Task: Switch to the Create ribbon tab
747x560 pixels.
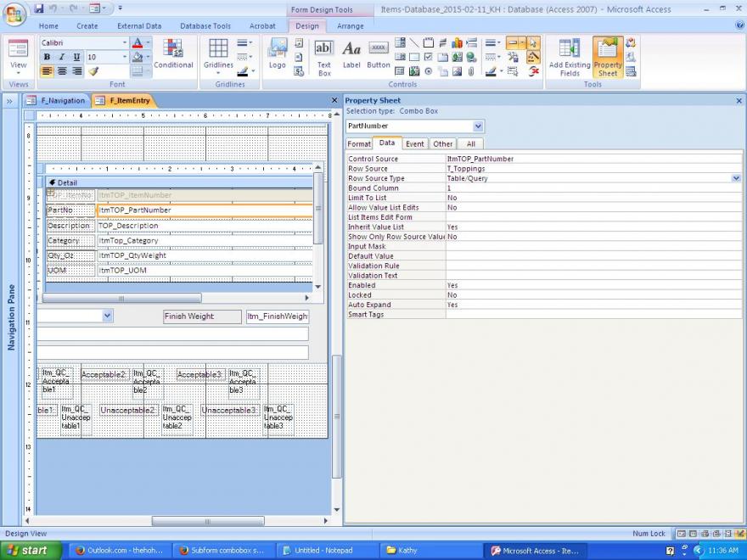Action: tap(87, 26)
